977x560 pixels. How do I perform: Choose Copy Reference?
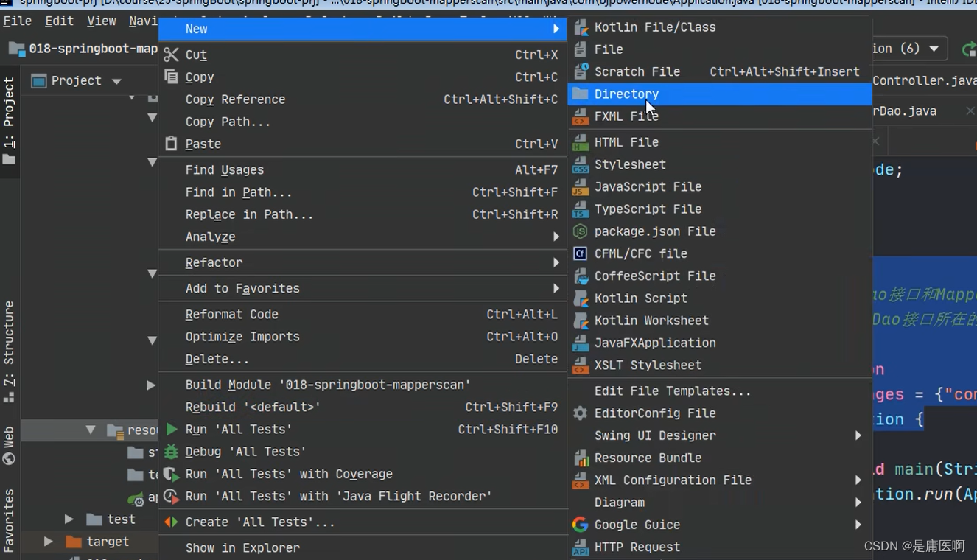(x=363, y=99)
